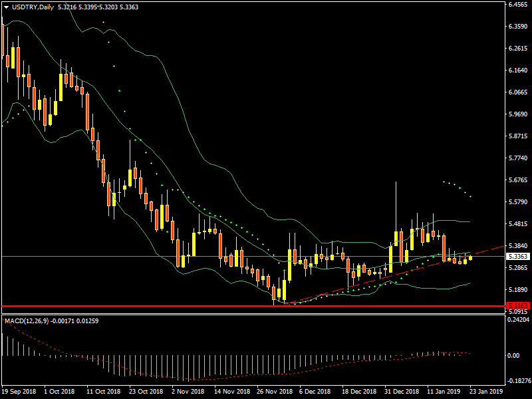Viewport: 532px width, 399px height.
Task: Click the -0.18276 MACD scale label
Action: click(x=518, y=381)
